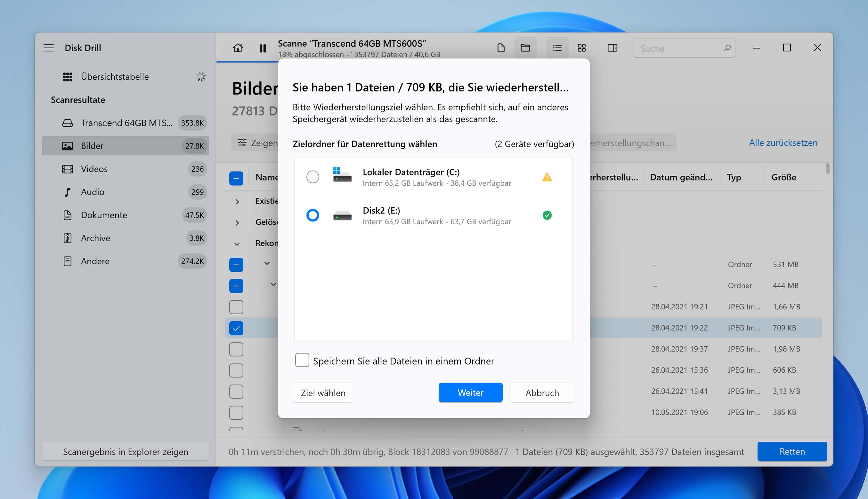Enable Speichern Sie alle Dateien in einem Ordner

tap(302, 360)
